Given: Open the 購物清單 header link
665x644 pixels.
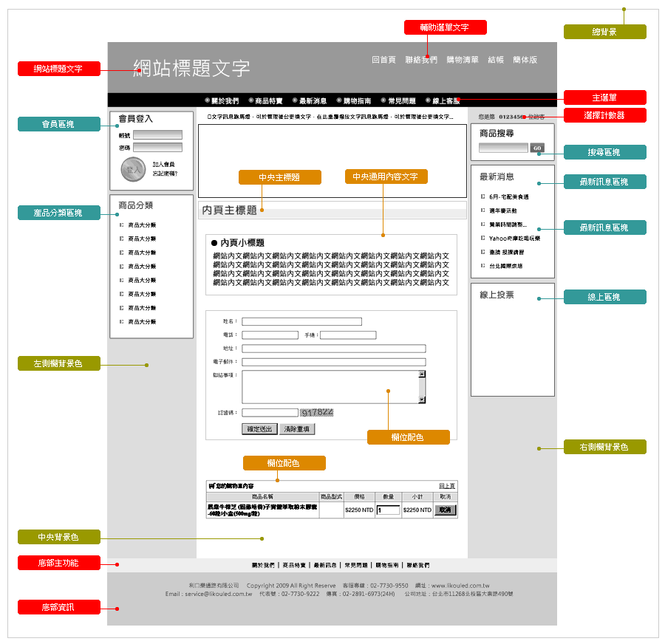Looking at the screenshot, I should [462, 60].
